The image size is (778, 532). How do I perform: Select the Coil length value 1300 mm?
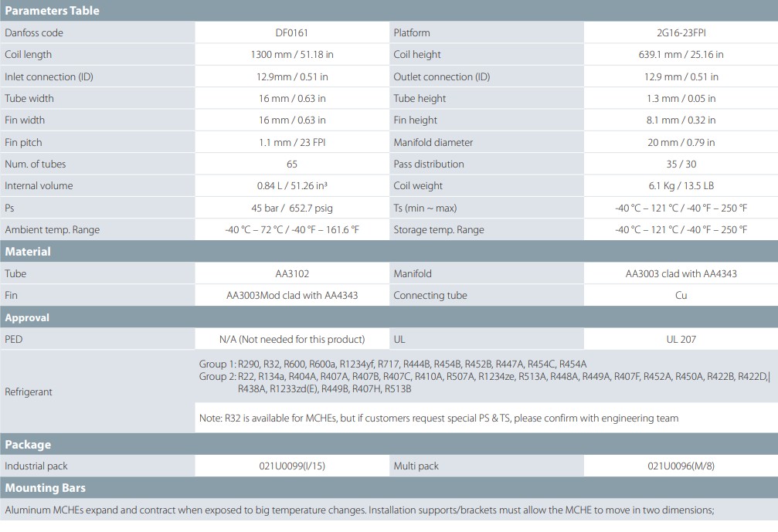tap(271, 55)
